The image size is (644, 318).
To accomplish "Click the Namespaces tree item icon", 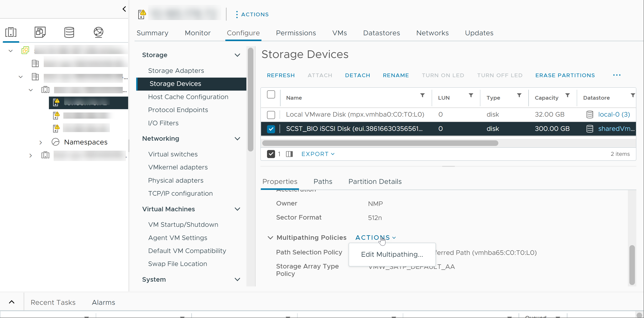I will [x=56, y=142].
